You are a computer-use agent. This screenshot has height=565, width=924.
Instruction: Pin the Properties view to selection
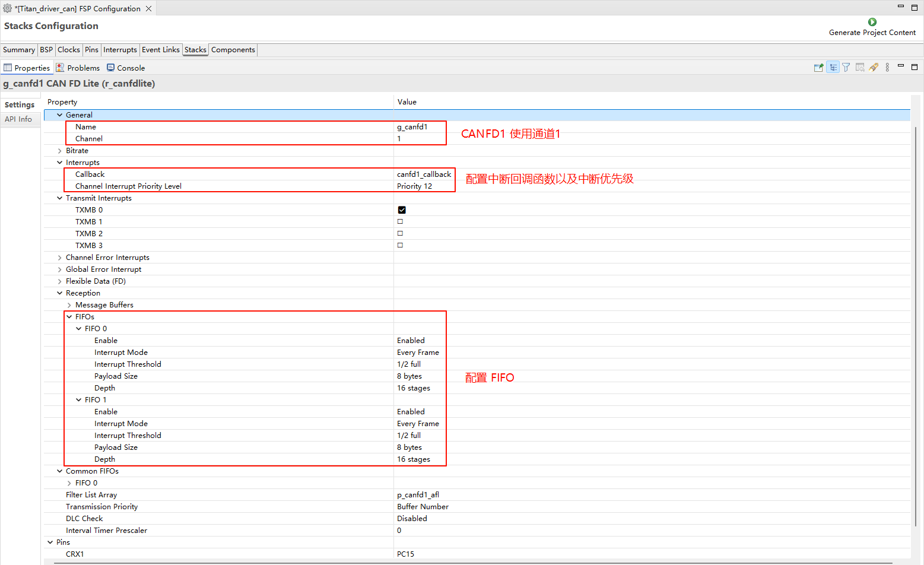pos(818,68)
